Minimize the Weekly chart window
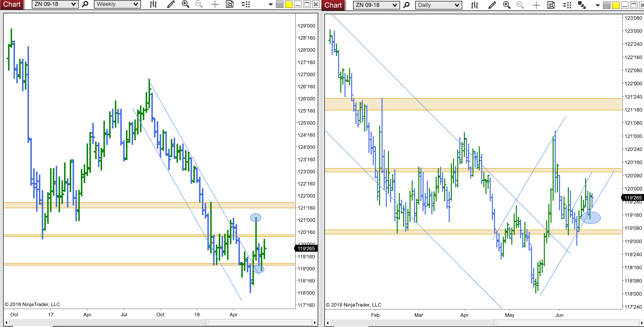 [298, 4]
